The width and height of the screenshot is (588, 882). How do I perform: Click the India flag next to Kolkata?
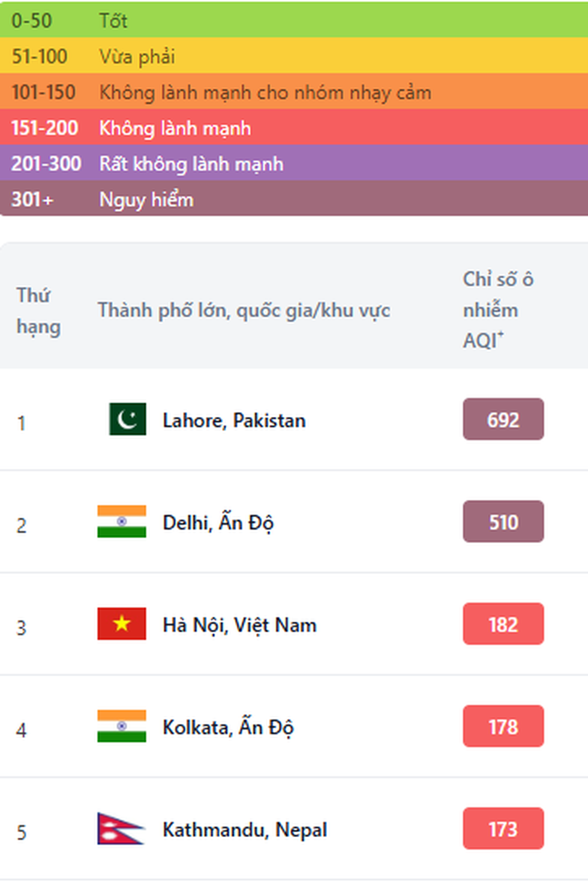point(122,726)
